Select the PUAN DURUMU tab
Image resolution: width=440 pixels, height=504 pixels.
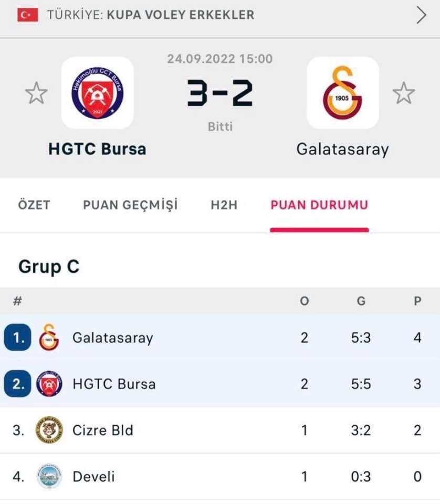(319, 205)
